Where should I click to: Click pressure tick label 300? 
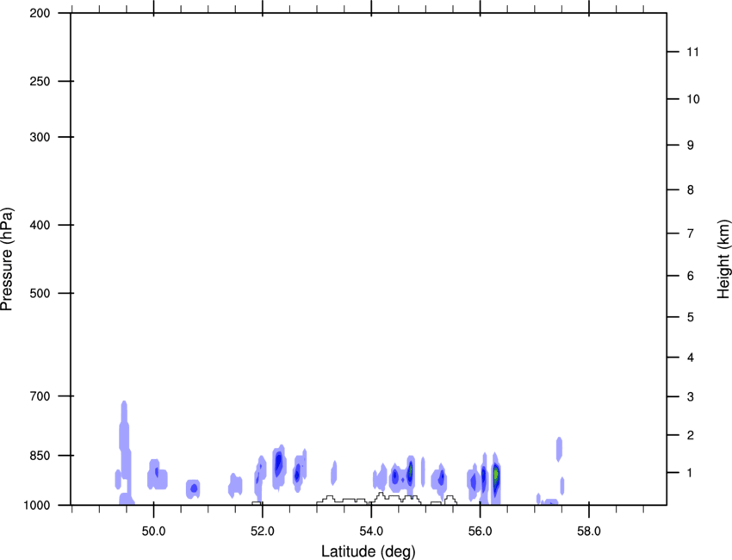click(40, 137)
